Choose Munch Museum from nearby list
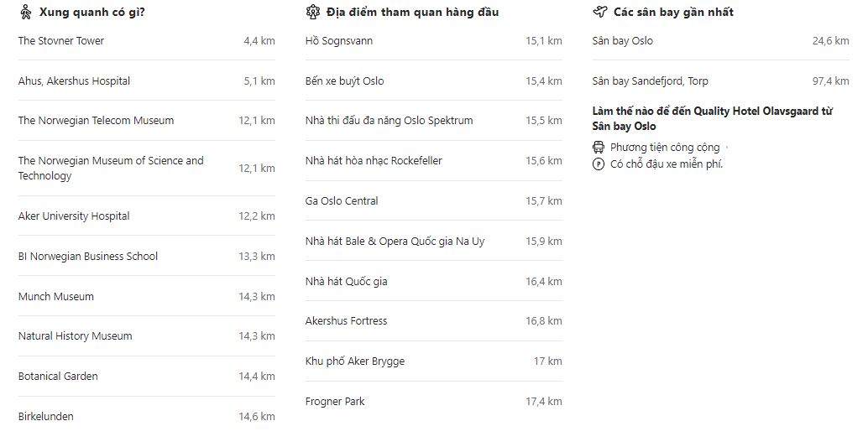Viewport: 868px width, 447px height. (147, 296)
